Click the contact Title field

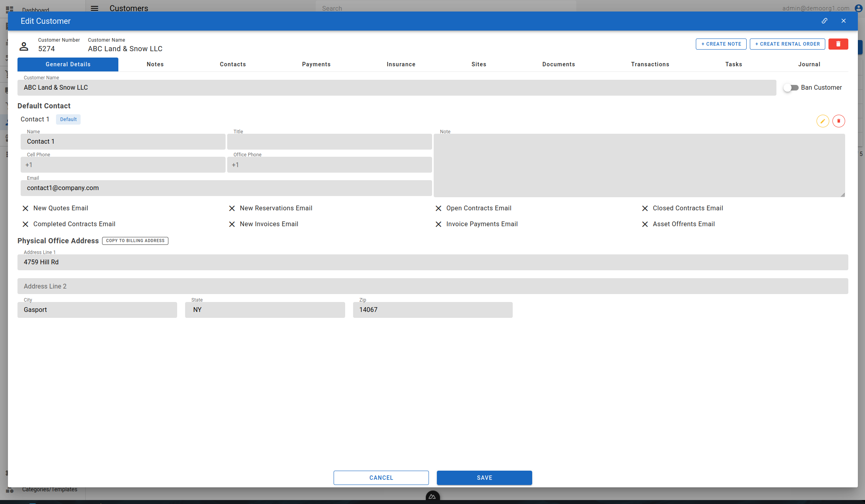click(330, 142)
